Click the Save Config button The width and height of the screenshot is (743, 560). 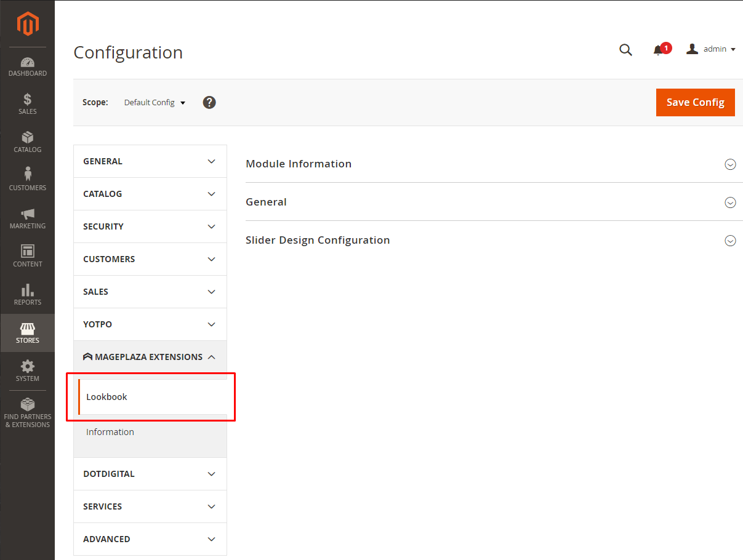[695, 102]
